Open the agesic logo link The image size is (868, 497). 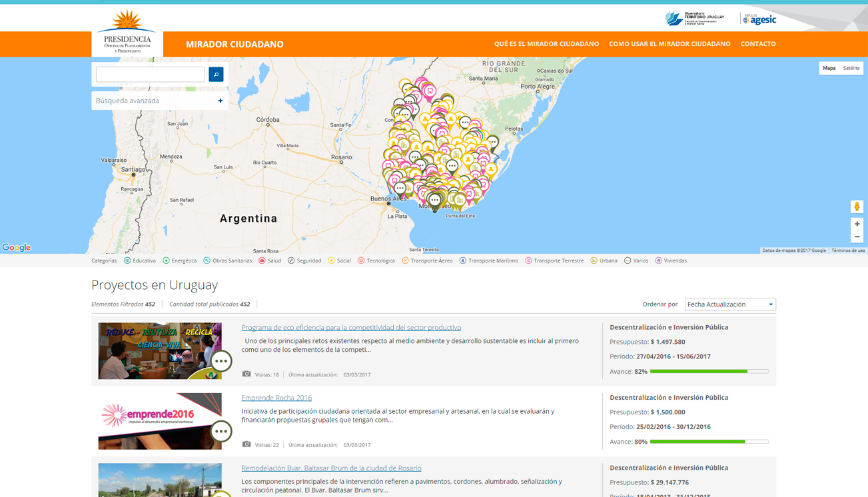[759, 19]
